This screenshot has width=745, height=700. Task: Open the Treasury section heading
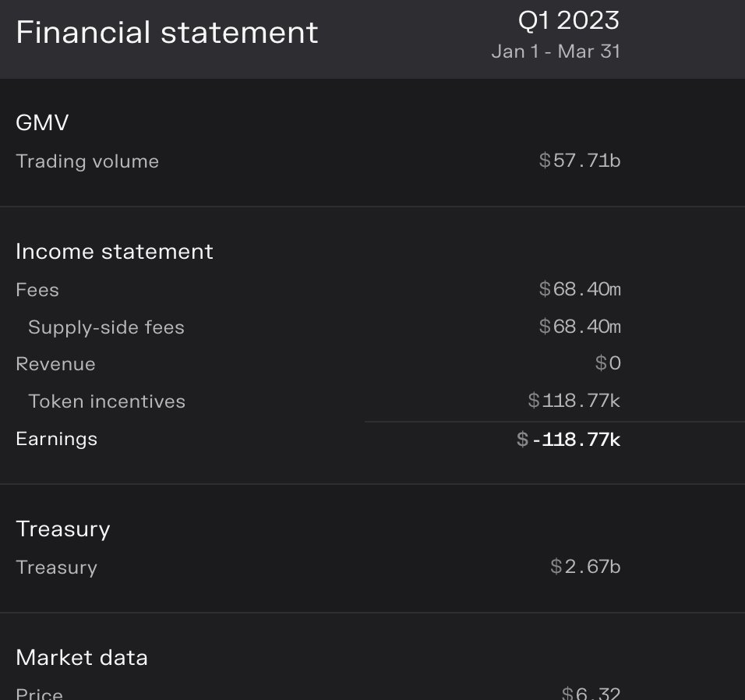pyautogui.click(x=63, y=529)
